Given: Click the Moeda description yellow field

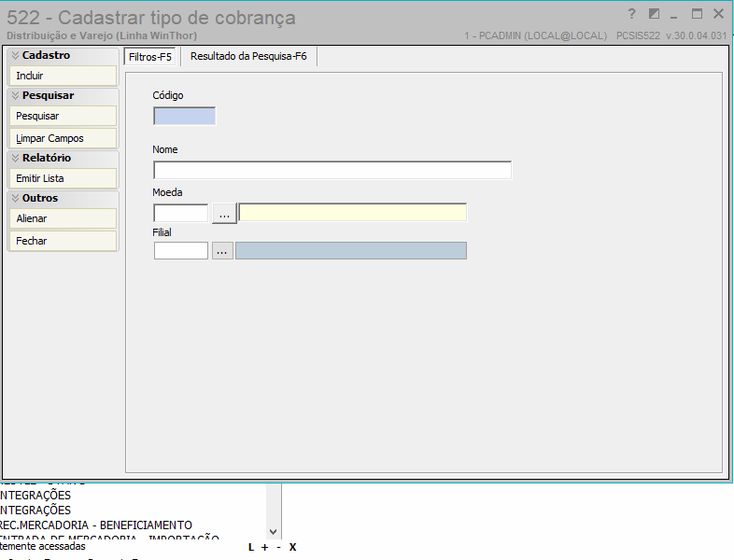Looking at the screenshot, I should point(353,213).
